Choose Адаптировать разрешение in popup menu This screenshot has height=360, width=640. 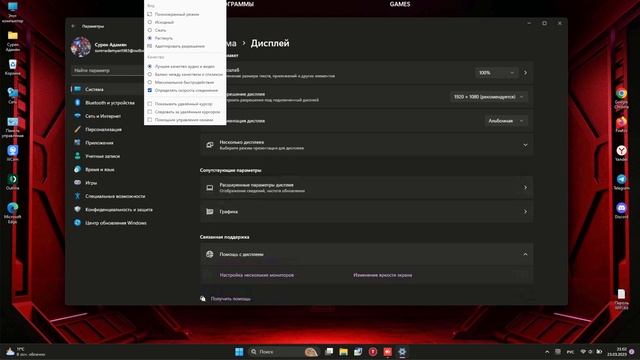coord(176,46)
